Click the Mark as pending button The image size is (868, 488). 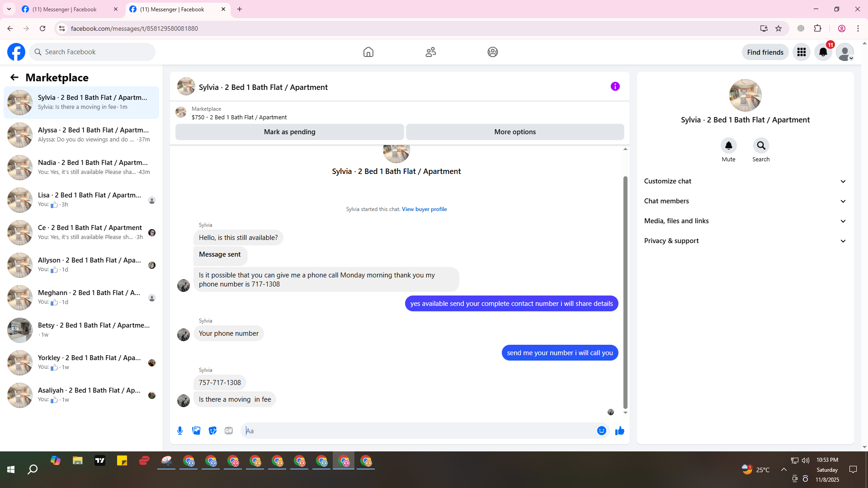[289, 132]
